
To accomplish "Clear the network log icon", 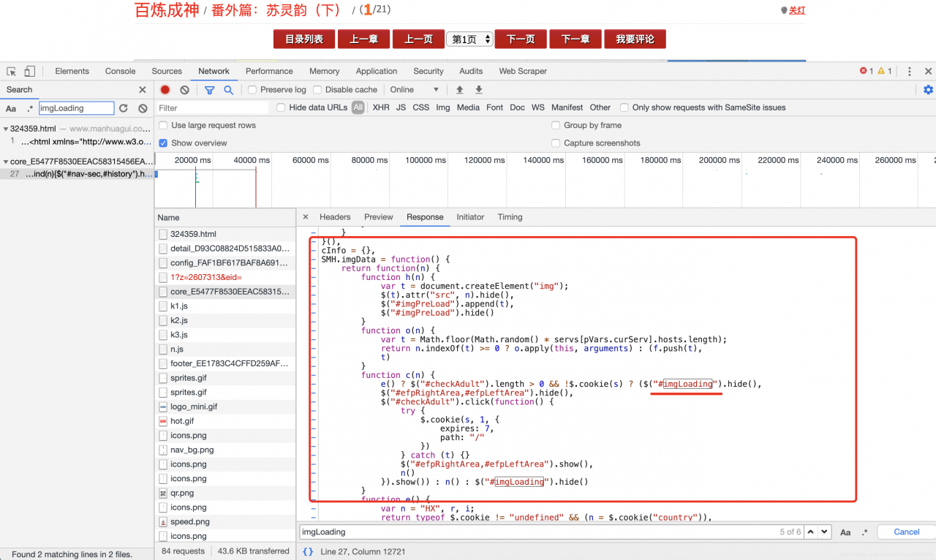I will coord(184,90).
